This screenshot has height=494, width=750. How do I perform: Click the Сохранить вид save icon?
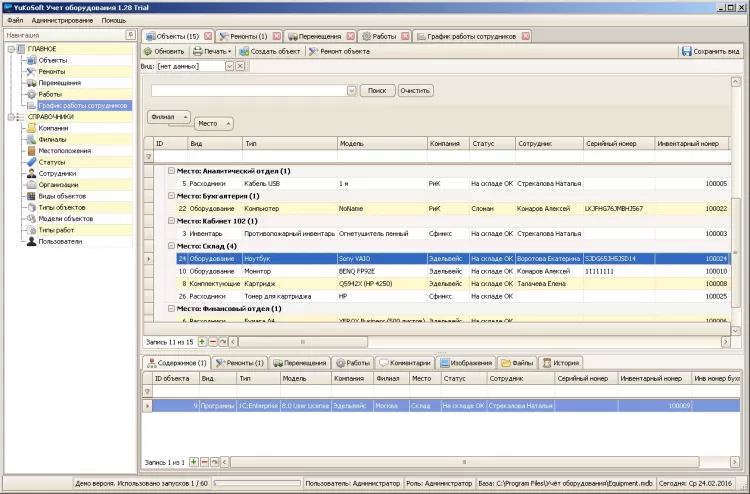pos(687,51)
